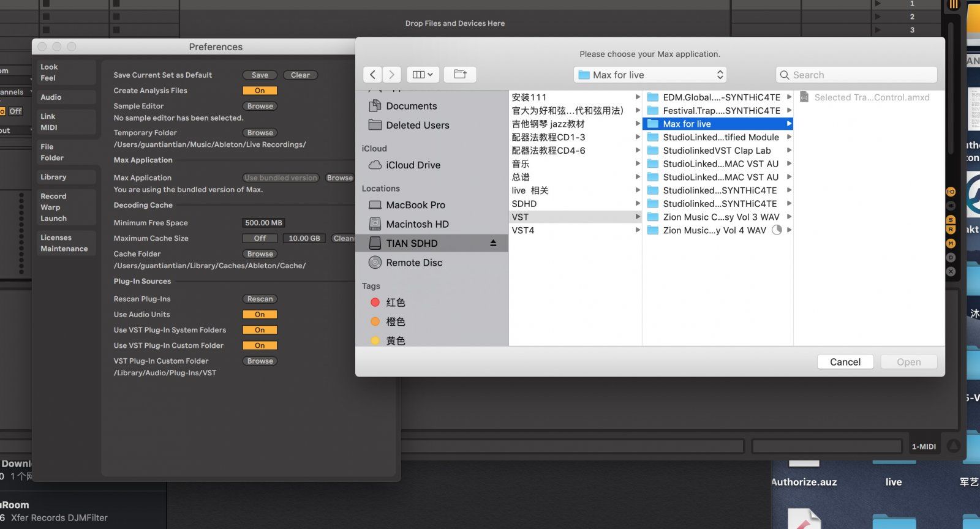Click the Minimum Free Space 500.00 MB field
Screen dimensions: 980x529
click(264, 223)
